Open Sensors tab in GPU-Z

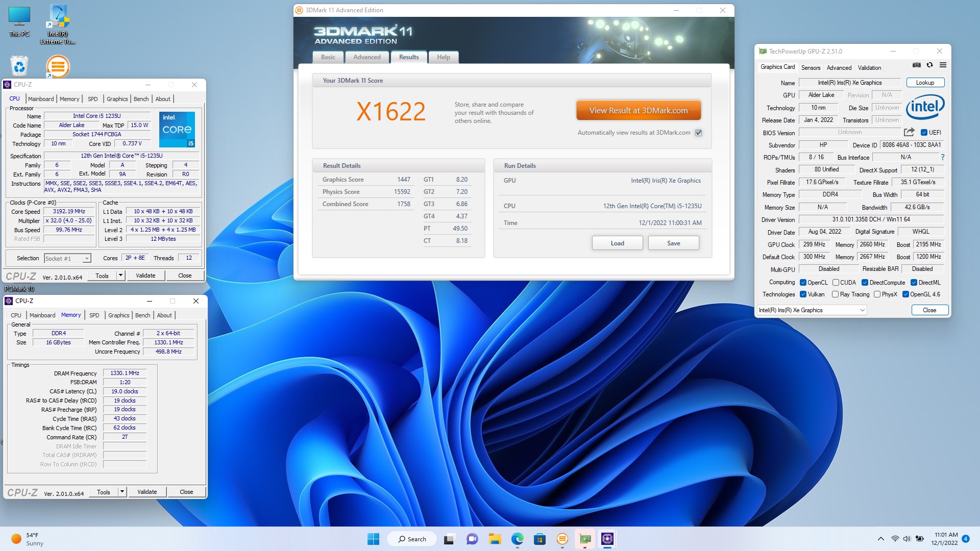coord(811,68)
